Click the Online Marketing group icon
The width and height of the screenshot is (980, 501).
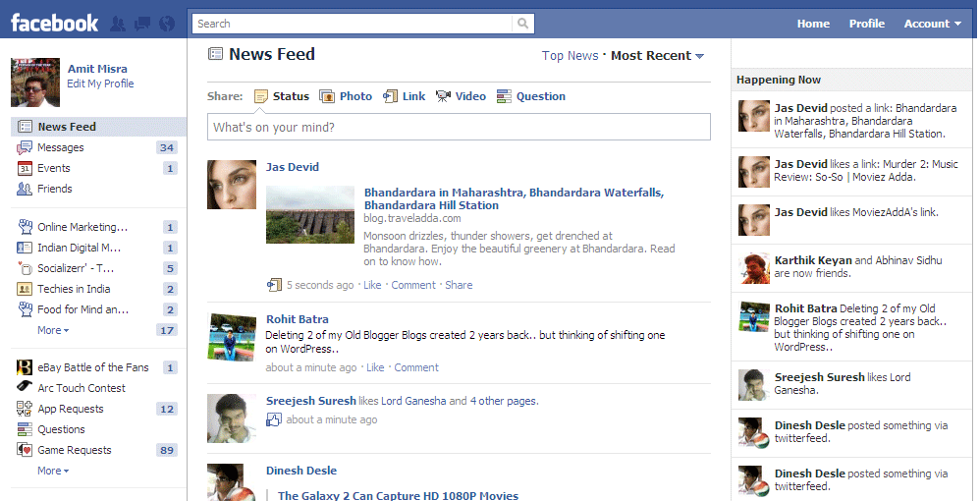(25, 226)
